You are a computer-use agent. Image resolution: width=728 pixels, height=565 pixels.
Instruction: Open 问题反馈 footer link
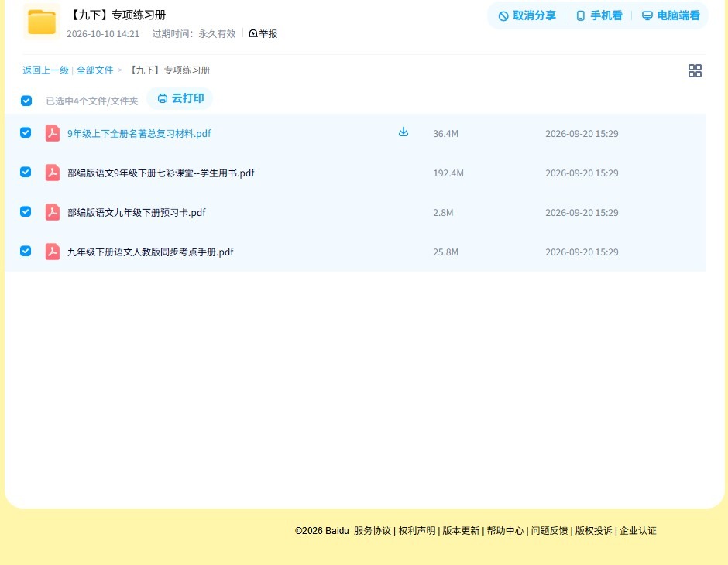[549, 531]
